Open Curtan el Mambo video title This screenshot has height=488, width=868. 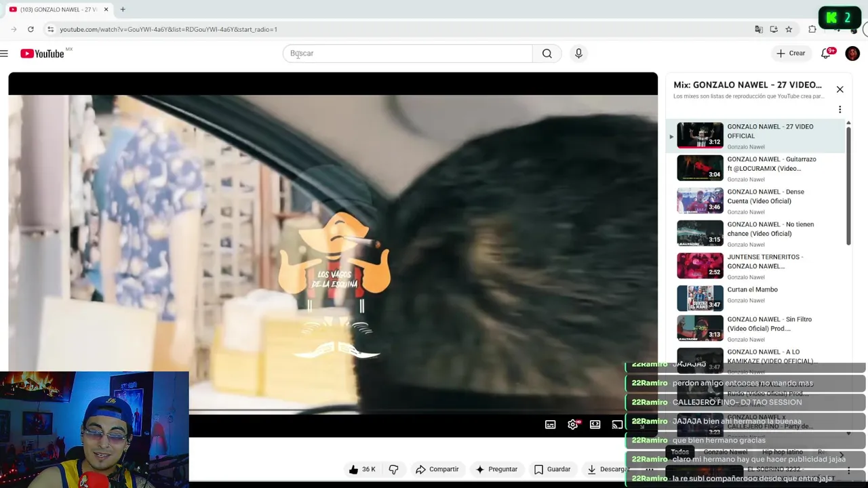pos(752,289)
